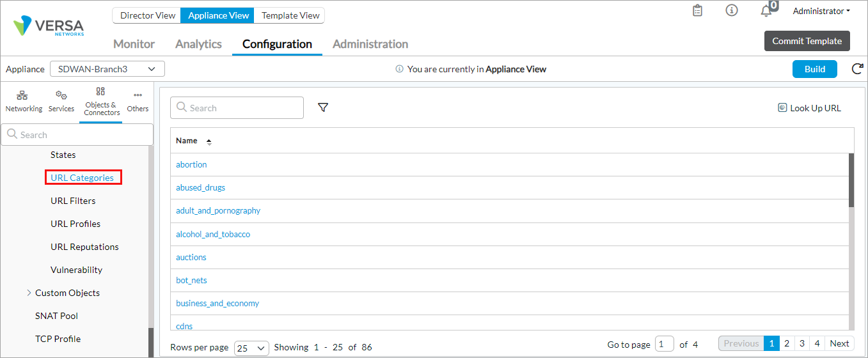Click the Build button

815,69
